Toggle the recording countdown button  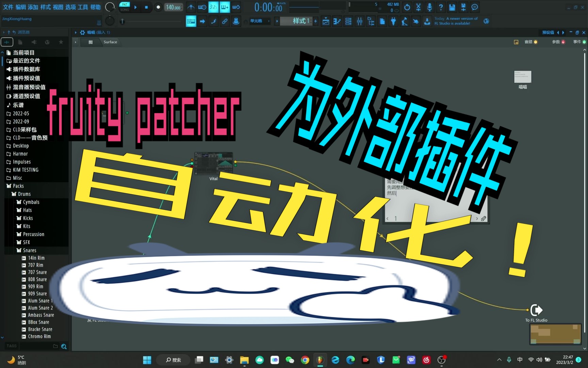pos(213,7)
